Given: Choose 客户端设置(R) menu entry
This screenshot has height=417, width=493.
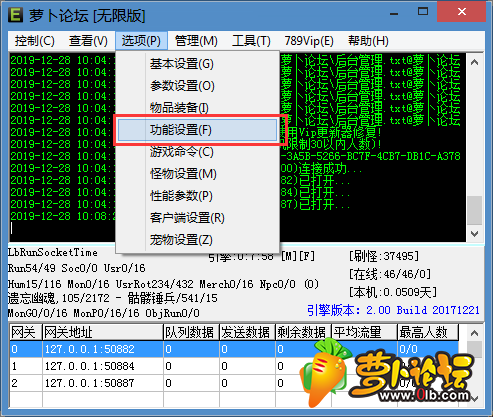Looking at the screenshot, I should pyautogui.click(x=197, y=218).
